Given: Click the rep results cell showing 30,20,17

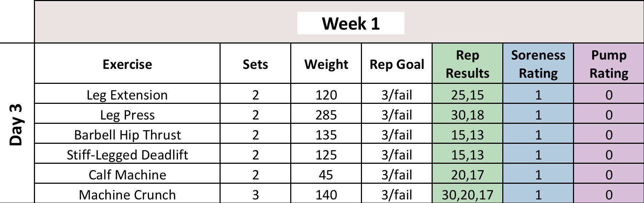Looking at the screenshot, I should [x=467, y=194].
